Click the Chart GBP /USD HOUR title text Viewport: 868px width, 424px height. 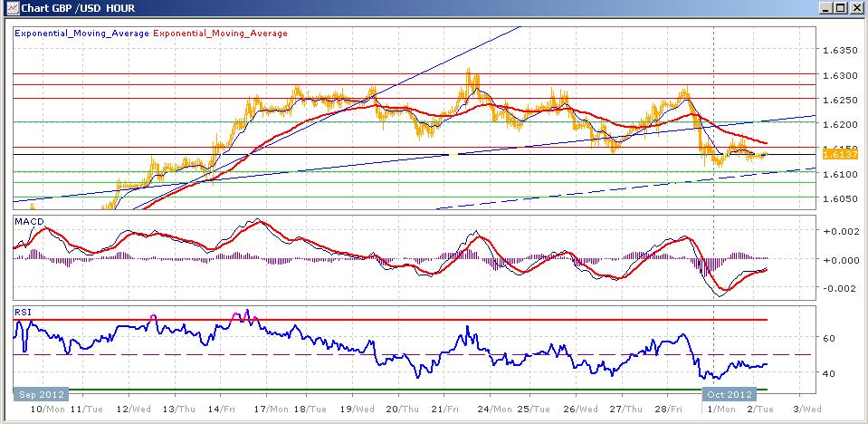[78, 8]
